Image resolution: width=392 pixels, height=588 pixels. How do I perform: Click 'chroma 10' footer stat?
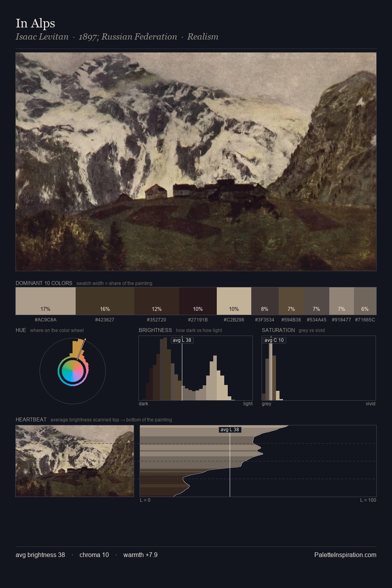click(94, 555)
